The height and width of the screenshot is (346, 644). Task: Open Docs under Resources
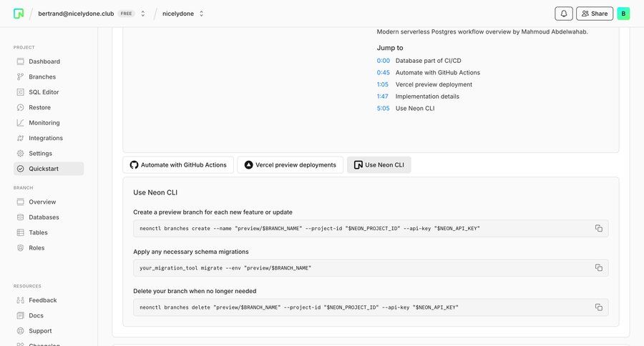click(x=49, y=316)
